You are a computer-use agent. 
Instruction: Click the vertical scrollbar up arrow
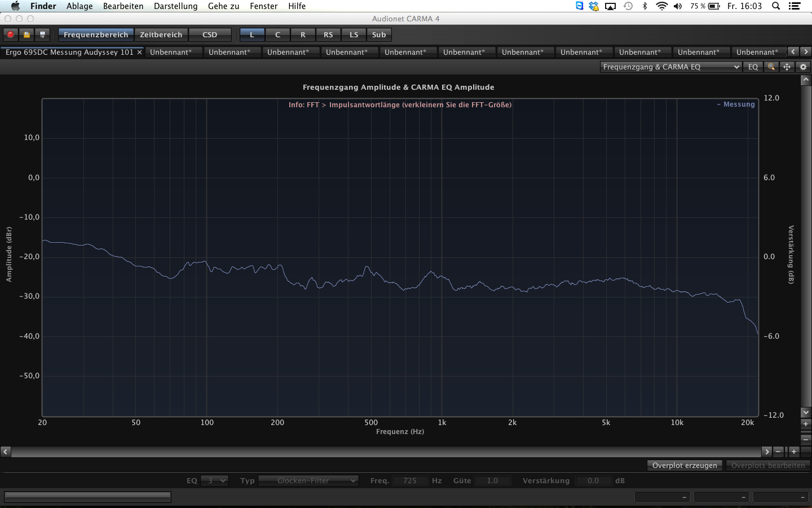805,80
